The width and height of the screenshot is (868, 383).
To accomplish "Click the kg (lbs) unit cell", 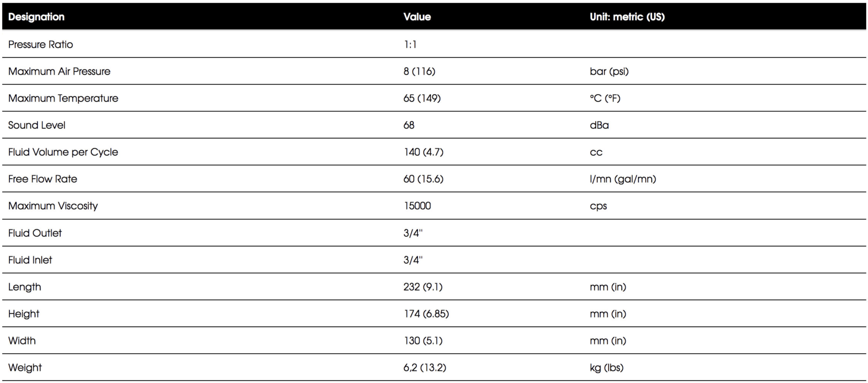I will tap(607, 368).
